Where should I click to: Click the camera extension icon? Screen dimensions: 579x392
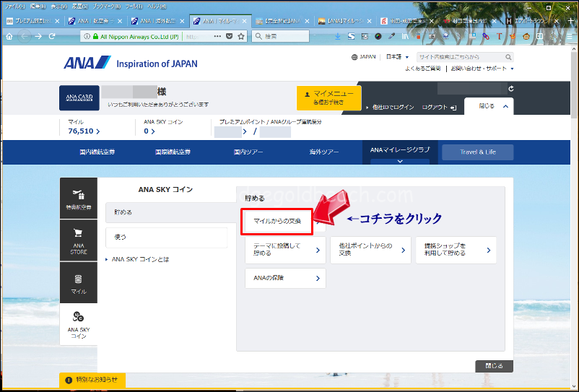[x=432, y=36]
